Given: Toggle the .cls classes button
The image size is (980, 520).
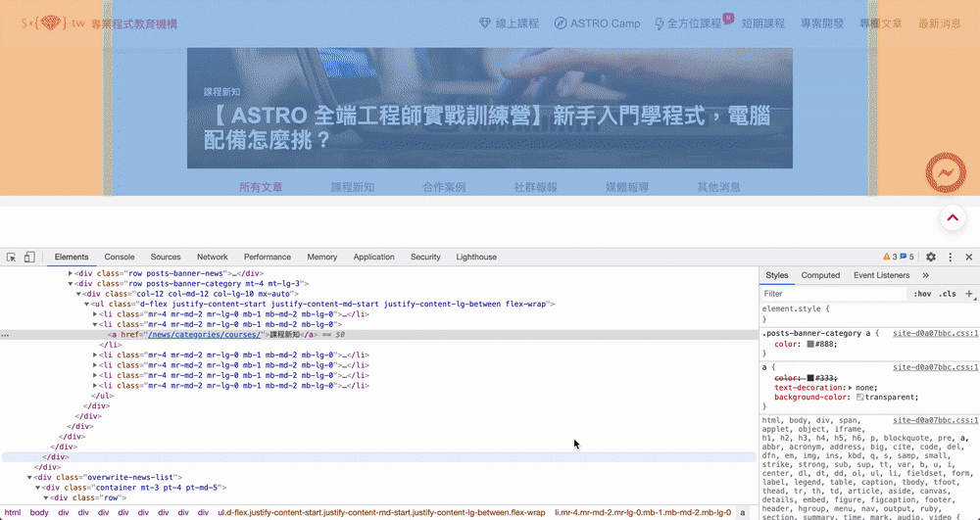Looking at the screenshot, I should 948,294.
